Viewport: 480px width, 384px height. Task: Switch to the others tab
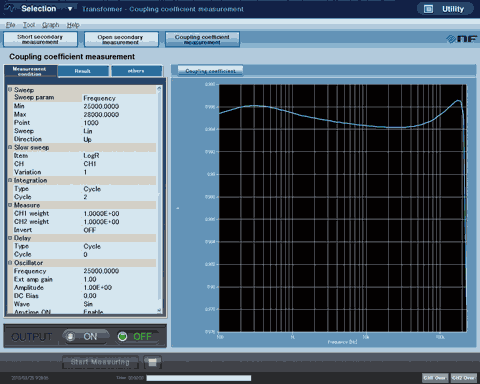pos(136,71)
